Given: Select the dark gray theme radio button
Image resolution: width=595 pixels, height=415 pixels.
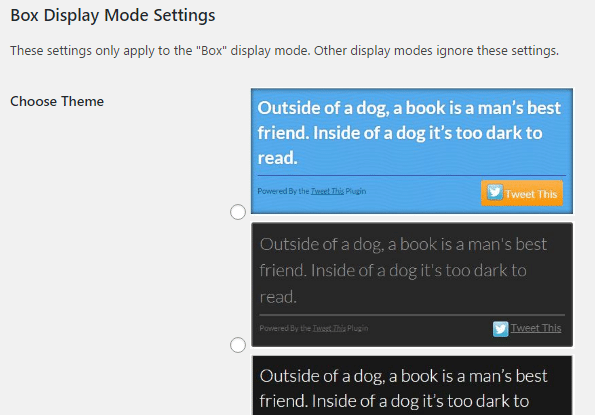Looking at the screenshot, I should click(x=238, y=345).
